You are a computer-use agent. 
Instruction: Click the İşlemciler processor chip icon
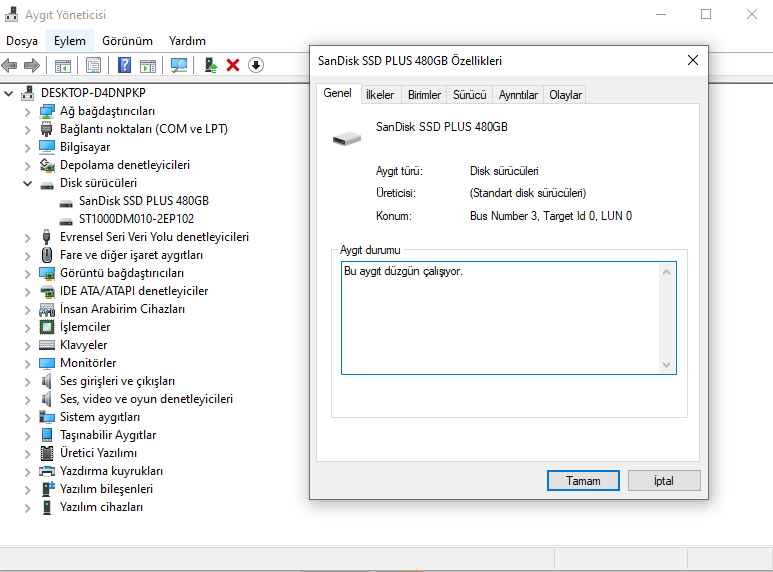click(x=47, y=327)
